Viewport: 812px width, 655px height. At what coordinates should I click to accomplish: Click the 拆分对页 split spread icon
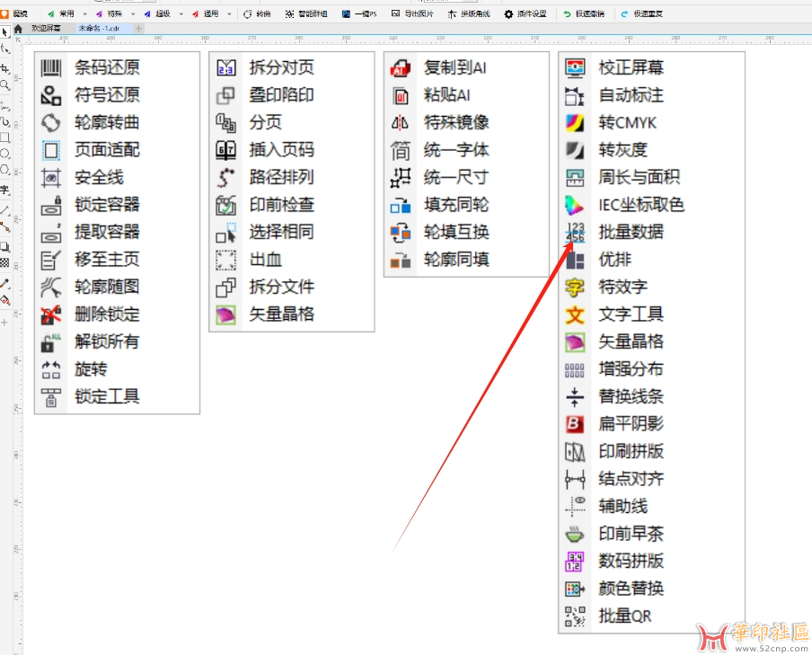click(x=225, y=67)
